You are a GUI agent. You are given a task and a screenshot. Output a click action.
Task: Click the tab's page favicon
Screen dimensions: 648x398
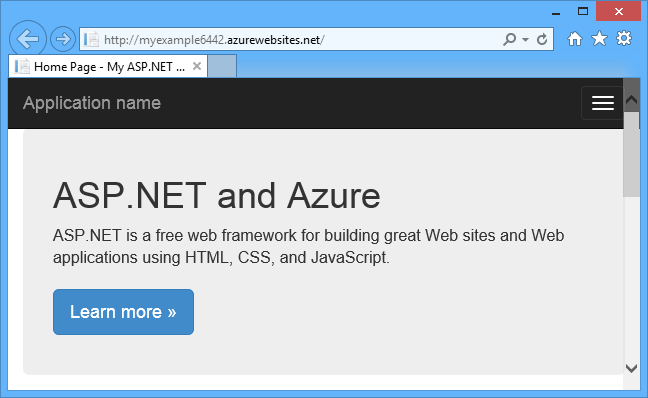click(22, 67)
